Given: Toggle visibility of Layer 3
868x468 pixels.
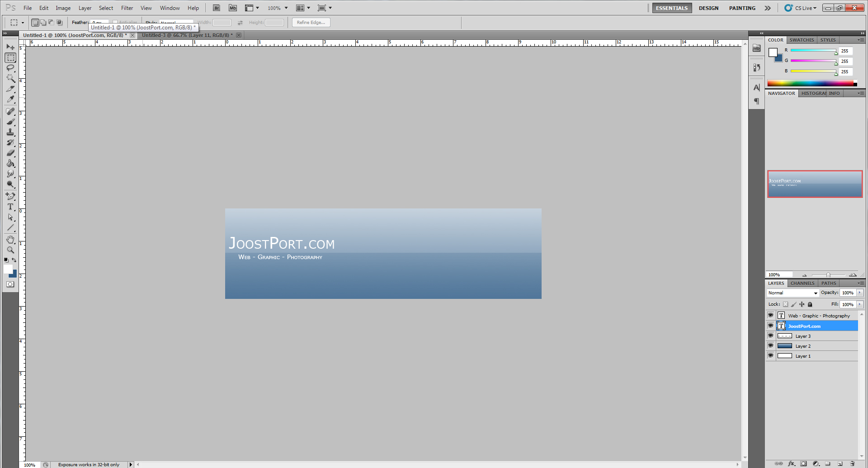Looking at the screenshot, I should [x=771, y=336].
